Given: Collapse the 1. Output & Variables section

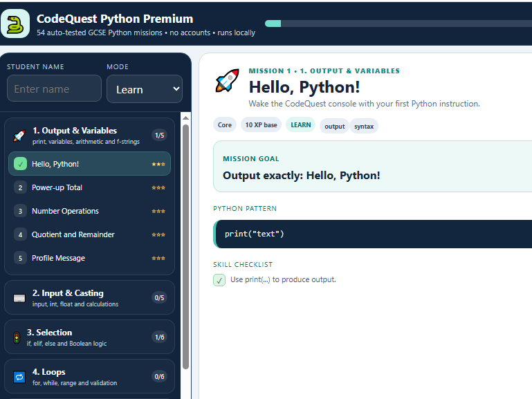Looking at the screenshot, I should tap(89, 136).
